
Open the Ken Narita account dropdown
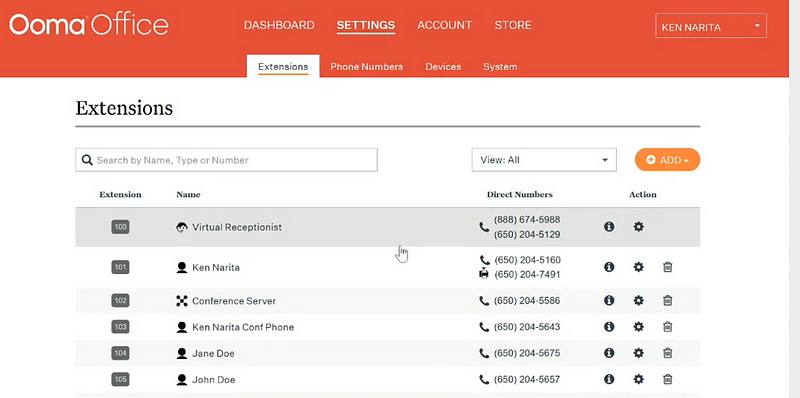pyautogui.click(x=711, y=26)
